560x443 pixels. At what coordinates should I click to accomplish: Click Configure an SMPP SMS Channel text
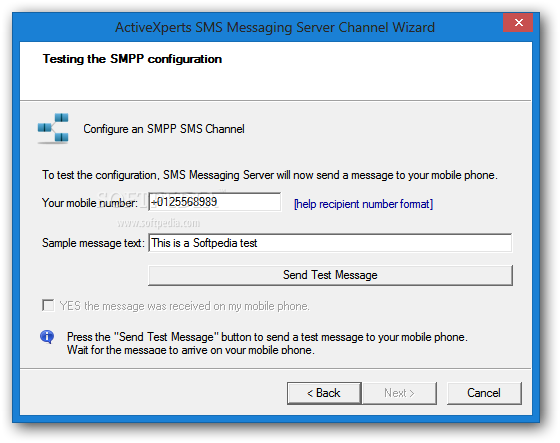(x=164, y=129)
